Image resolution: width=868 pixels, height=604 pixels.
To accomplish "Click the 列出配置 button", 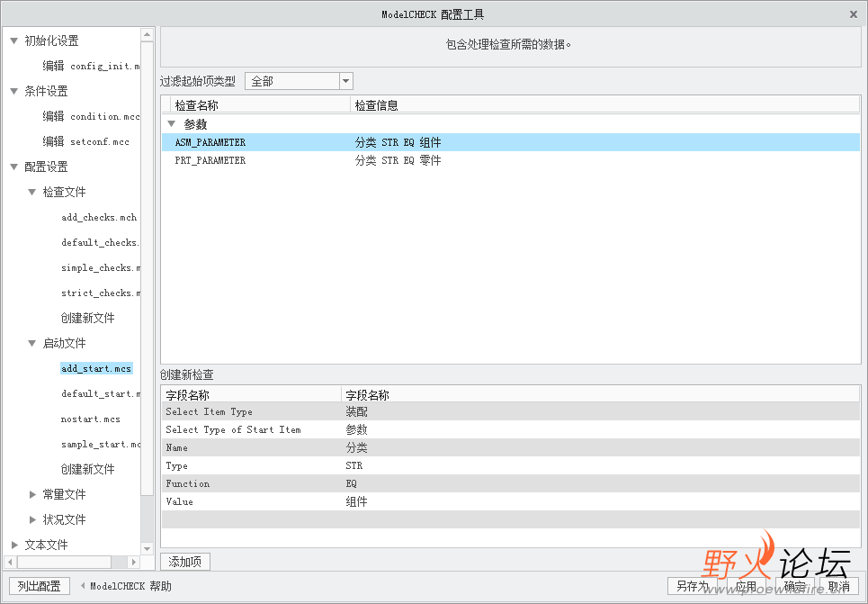I will coord(40,586).
